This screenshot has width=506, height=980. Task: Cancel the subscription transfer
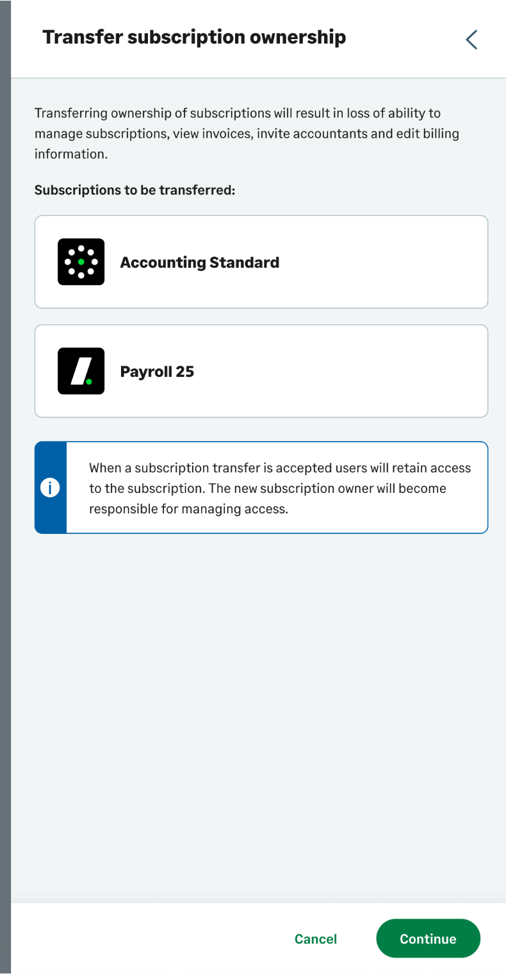coord(316,939)
